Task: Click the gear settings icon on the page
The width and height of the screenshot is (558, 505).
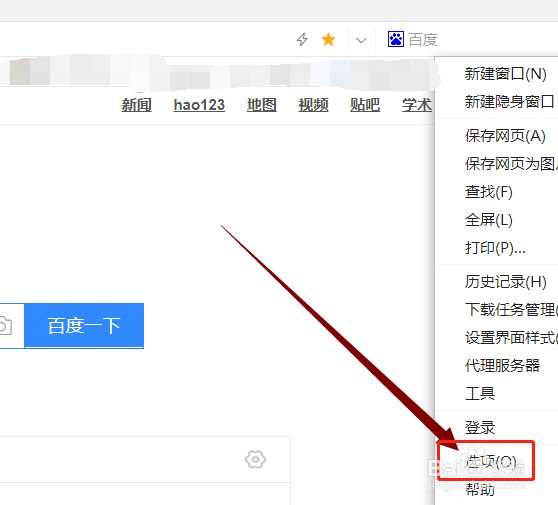Action: [255, 459]
